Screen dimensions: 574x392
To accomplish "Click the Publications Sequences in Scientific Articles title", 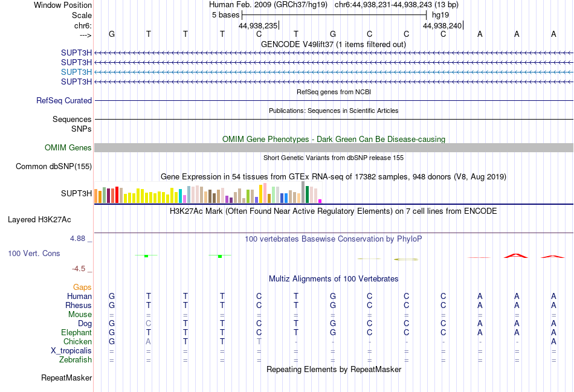I will (x=334, y=111).
